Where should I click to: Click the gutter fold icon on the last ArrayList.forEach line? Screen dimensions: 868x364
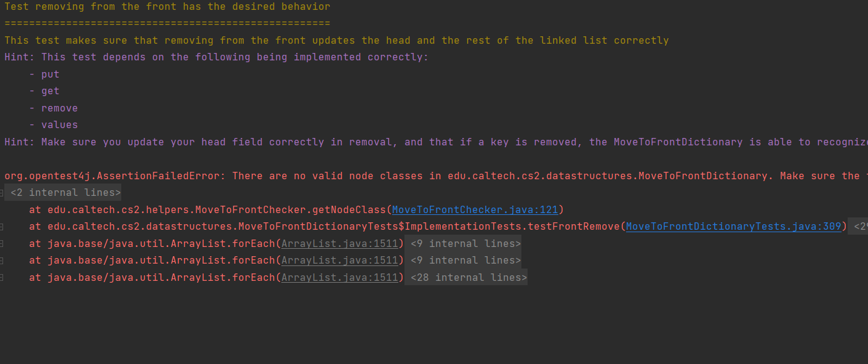point(2,277)
